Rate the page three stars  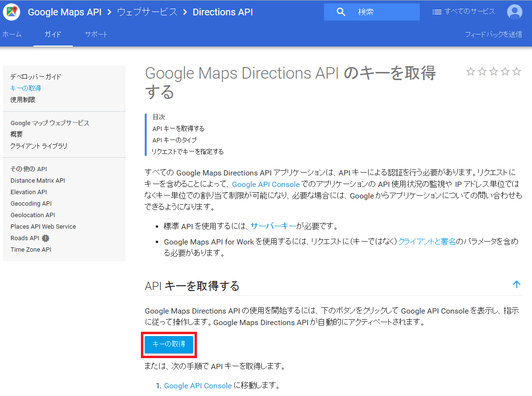click(x=494, y=71)
